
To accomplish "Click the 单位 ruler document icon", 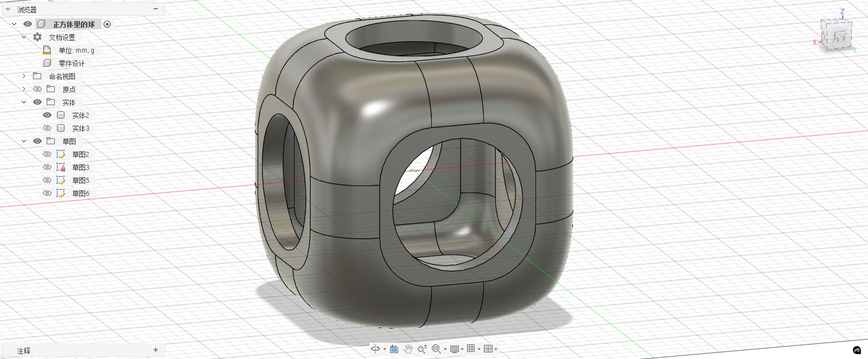I will pos(47,50).
